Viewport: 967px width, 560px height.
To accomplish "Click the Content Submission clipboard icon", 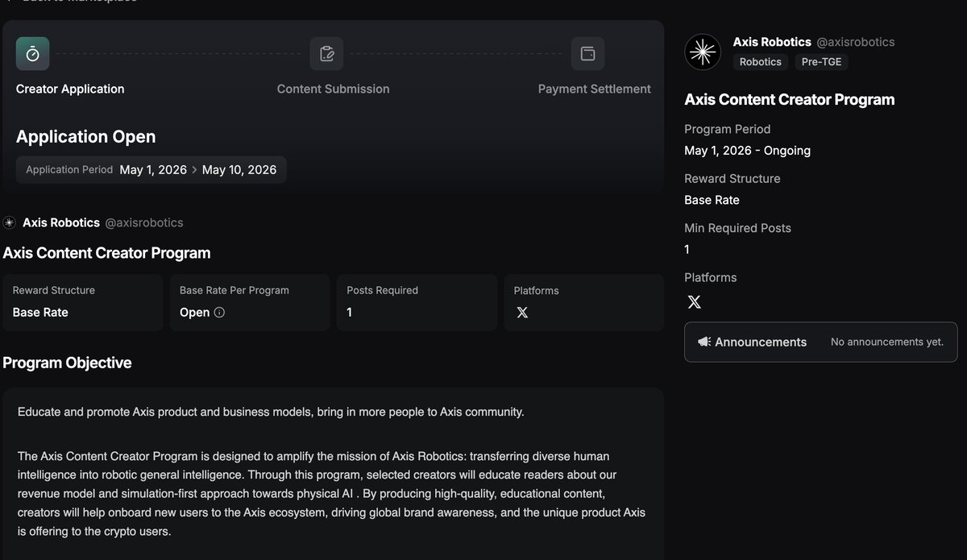I will click(x=327, y=54).
